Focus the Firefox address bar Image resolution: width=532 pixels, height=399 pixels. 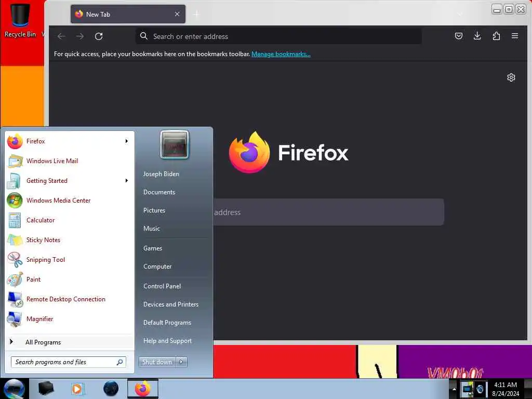(278, 36)
